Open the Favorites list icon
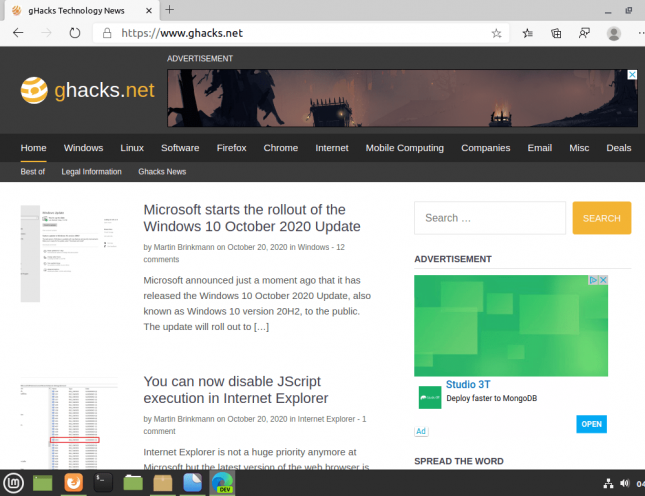Screen dimensions: 645x496 coord(528,33)
